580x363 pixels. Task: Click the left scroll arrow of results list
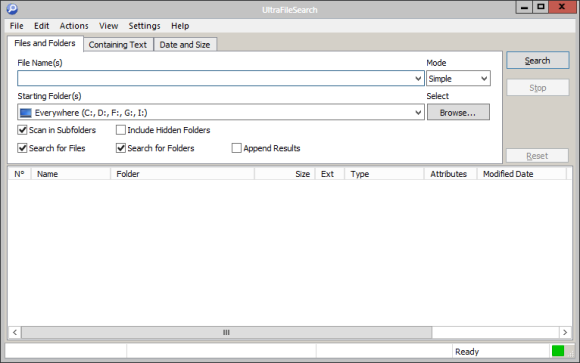[15, 332]
